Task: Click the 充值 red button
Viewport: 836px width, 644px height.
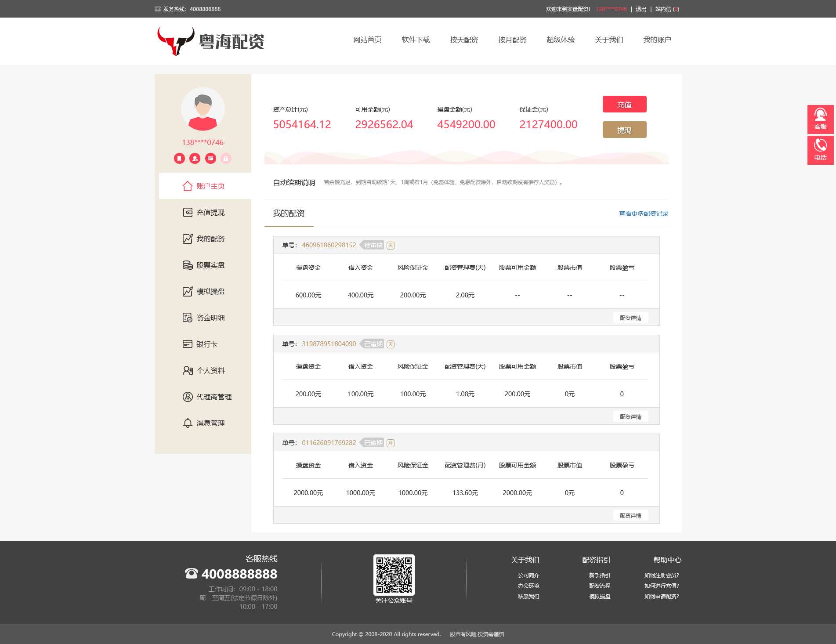Action: pos(624,104)
